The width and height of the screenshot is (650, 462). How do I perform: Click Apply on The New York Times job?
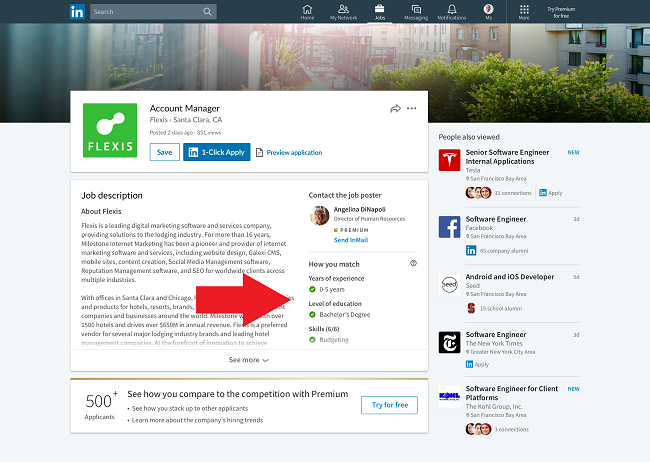[x=477, y=364]
